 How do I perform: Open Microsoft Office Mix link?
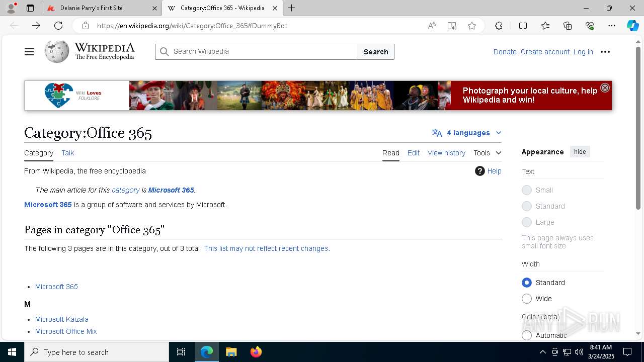pyautogui.click(x=66, y=331)
